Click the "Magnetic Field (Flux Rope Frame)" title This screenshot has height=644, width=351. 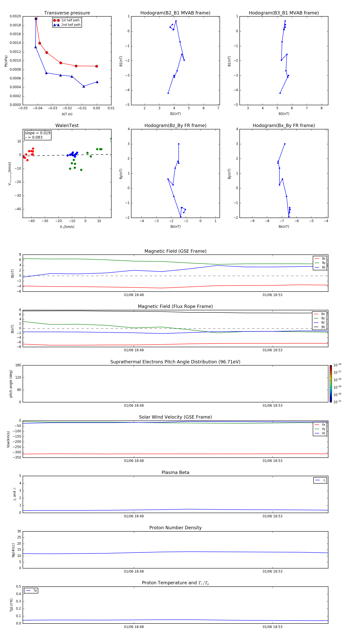175,307
